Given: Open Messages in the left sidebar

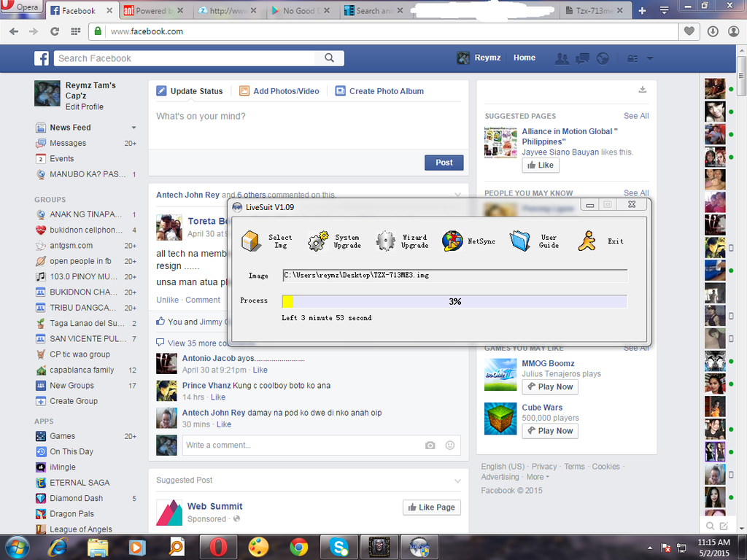Looking at the screenshot, I should coord(68,144).
